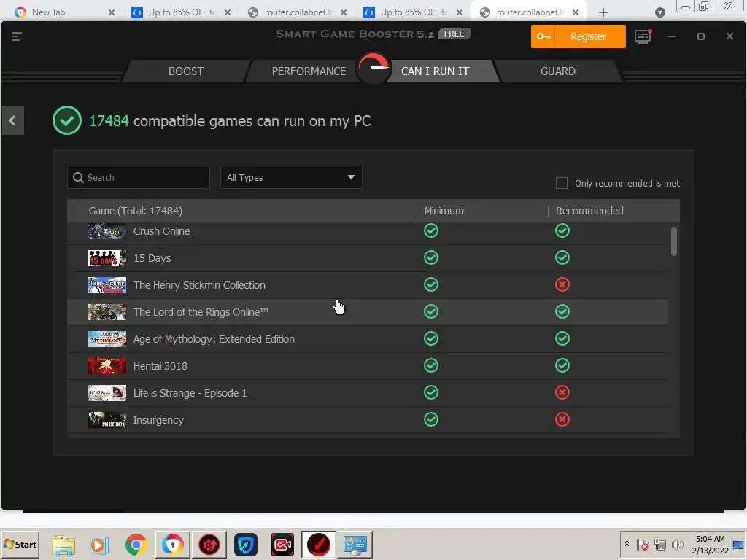Open the All Types dropdown

(291, 178)
